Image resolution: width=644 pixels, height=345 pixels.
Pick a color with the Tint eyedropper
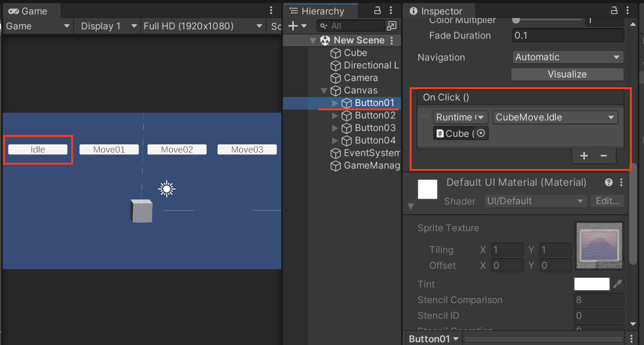tap(617, 284)
